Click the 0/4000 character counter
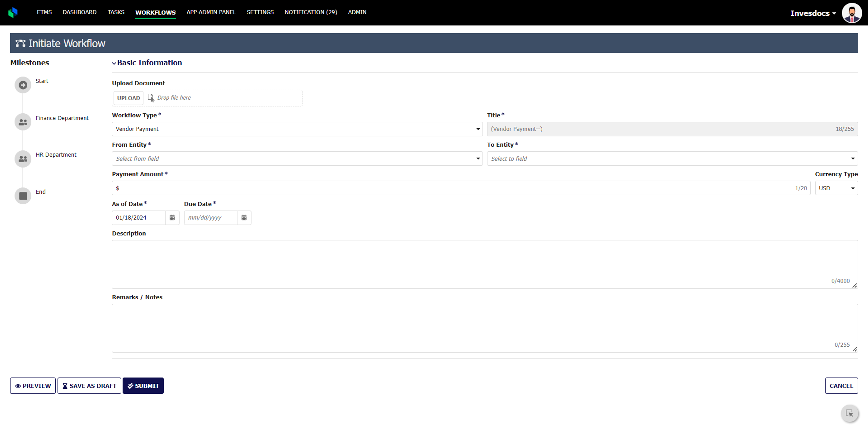The width and height of the screenshot is (868, 429). 840,281
